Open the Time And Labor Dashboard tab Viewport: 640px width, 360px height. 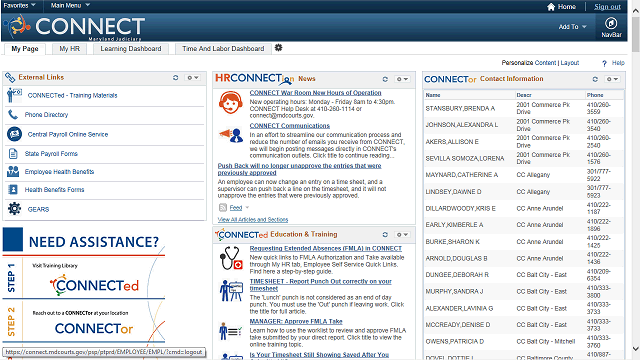pyautogui.click(x=223, y=49)
